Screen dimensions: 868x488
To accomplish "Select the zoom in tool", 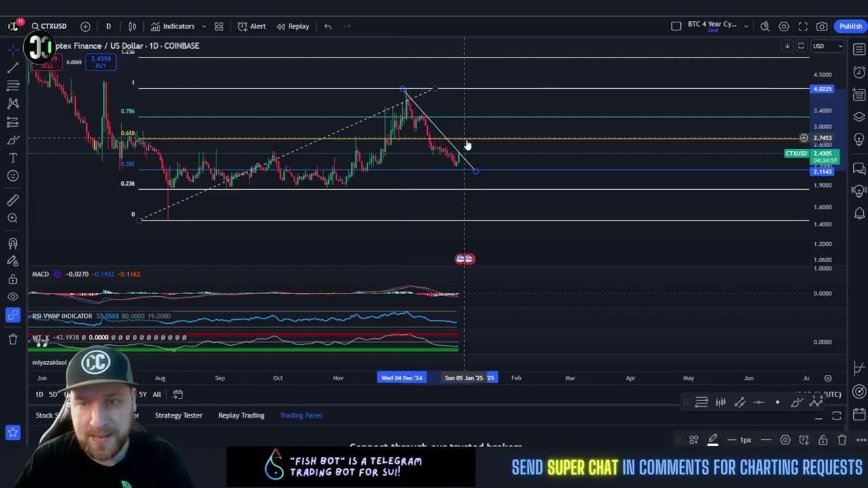I will [x=13, y=218].
